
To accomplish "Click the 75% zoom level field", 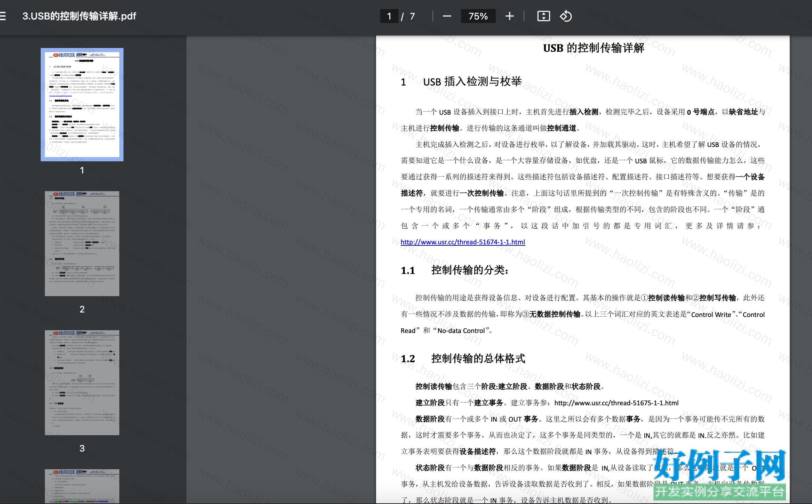I will pos(478,16).
